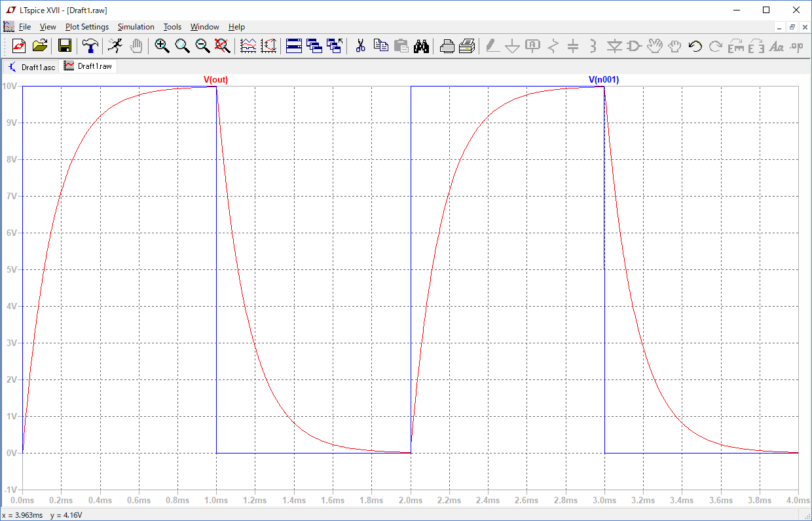
Task: Click the New Schematic toolbar icon
Action: point(19,45)
